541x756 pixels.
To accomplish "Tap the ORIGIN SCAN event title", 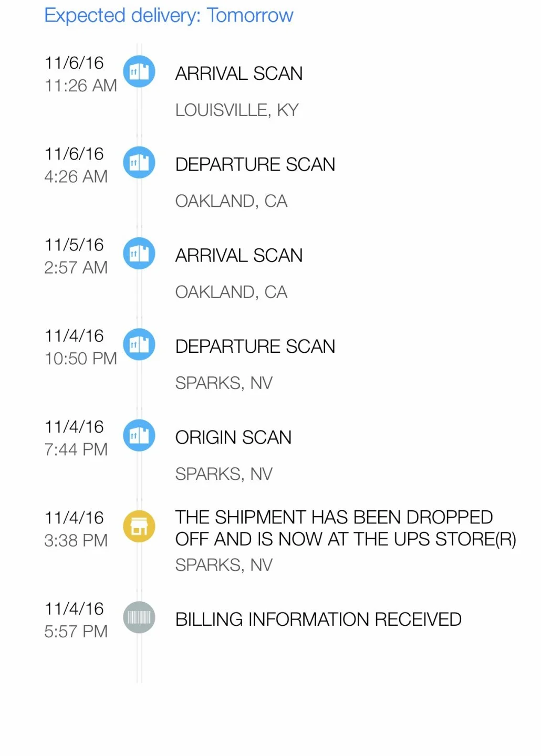I will coord(233,437).
